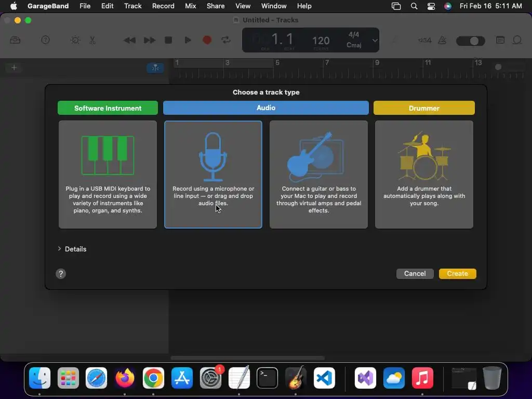Click the Siri icon in menu bar
This screenshot has width=532, height=399.
[448, 6]
